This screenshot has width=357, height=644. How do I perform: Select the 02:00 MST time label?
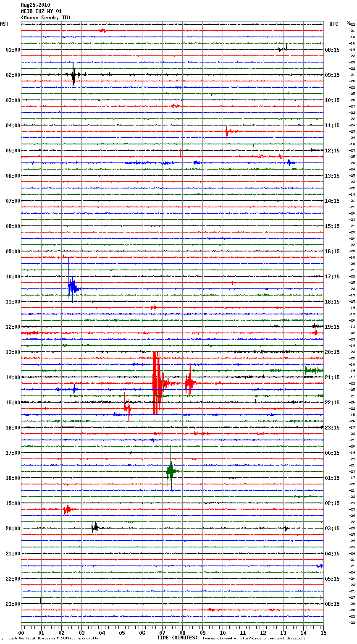tap(13, 75)
